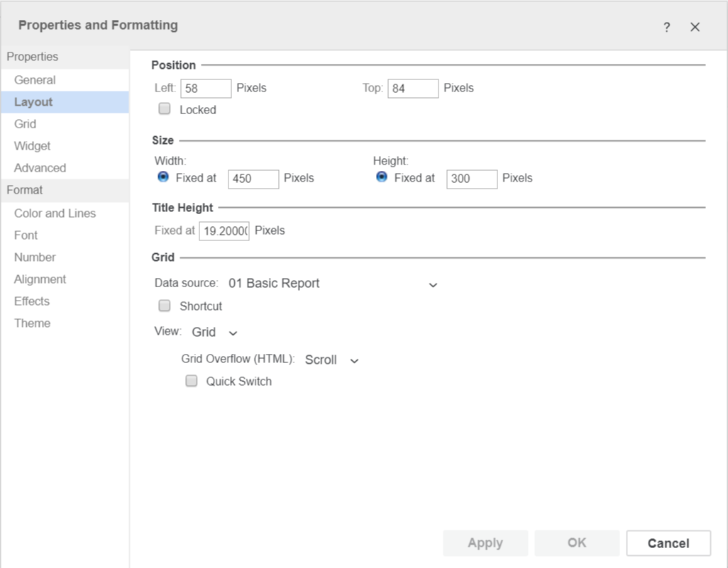Toggle the Shortcut checkbox
Viewport: 728px width, 568px height.
[165, 306]
